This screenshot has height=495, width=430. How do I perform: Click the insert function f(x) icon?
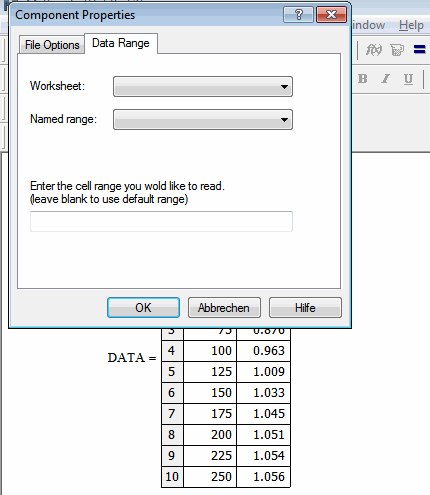373,50
